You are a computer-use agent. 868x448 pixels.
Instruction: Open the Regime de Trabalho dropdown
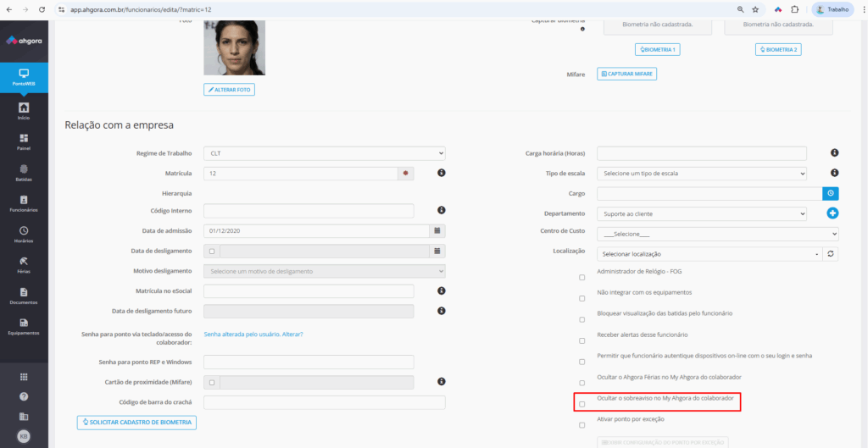tap(324, 153)
